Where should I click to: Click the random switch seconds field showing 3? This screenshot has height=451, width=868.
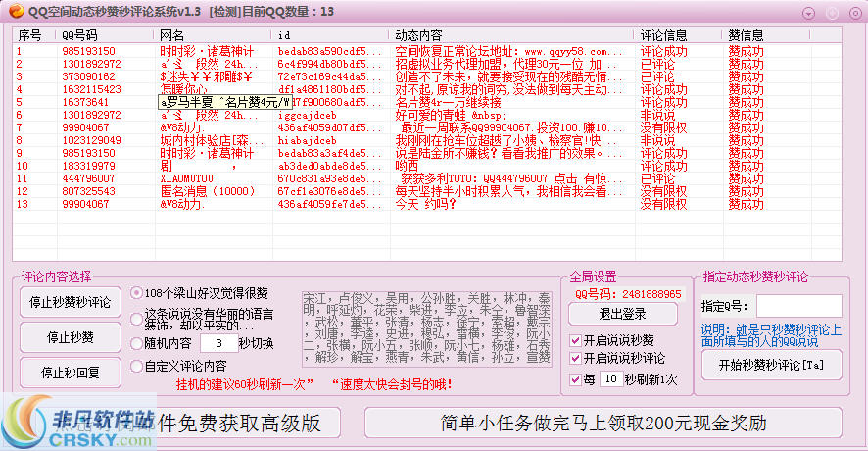coord(218,343)
